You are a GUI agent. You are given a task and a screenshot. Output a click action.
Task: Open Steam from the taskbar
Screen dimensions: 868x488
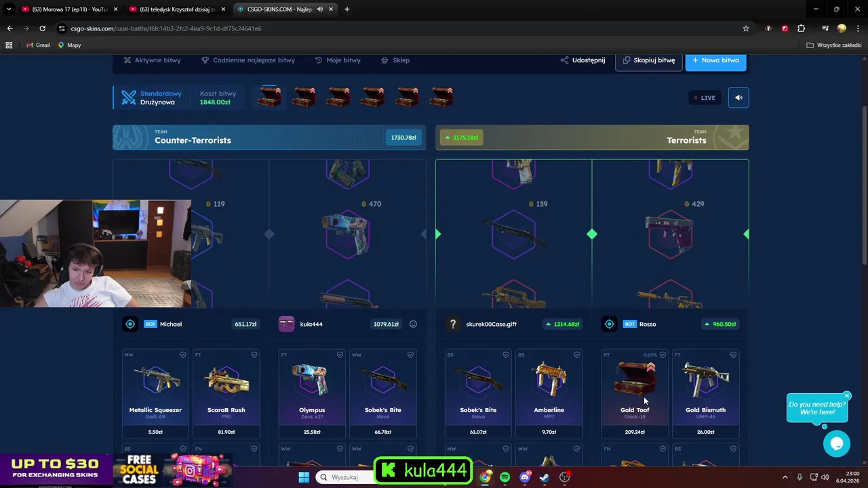[x=545, y=477]
